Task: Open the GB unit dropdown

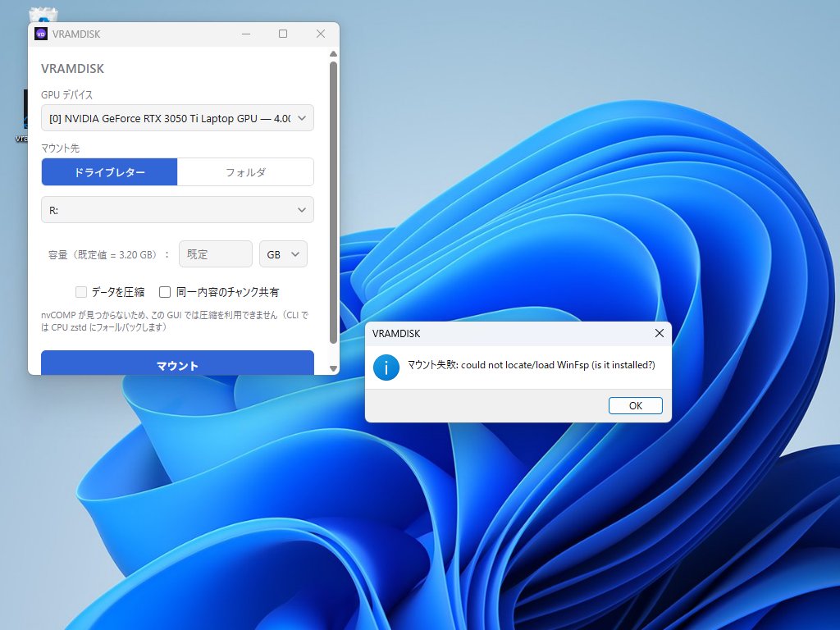Action: (x=283, y=254)
